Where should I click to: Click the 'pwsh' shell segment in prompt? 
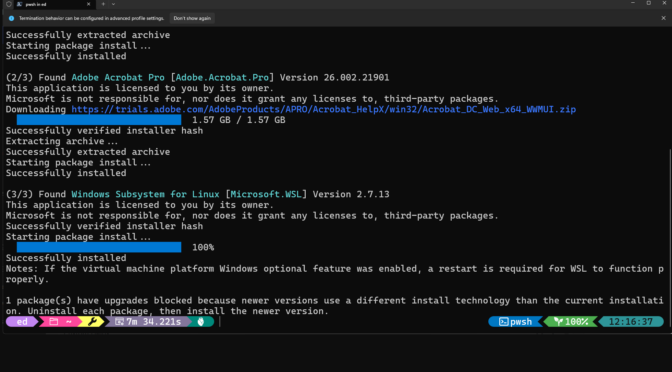(516, 321)
